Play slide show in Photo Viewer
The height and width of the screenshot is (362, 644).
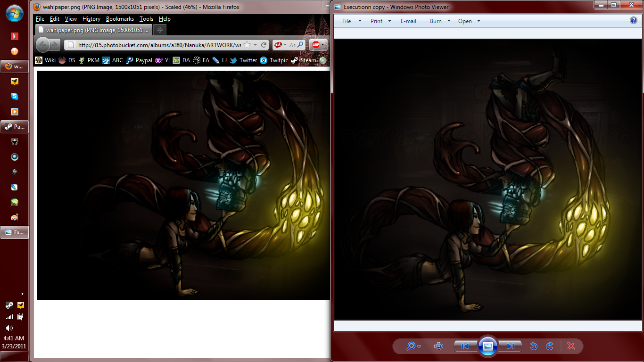(x=488, y=346)
